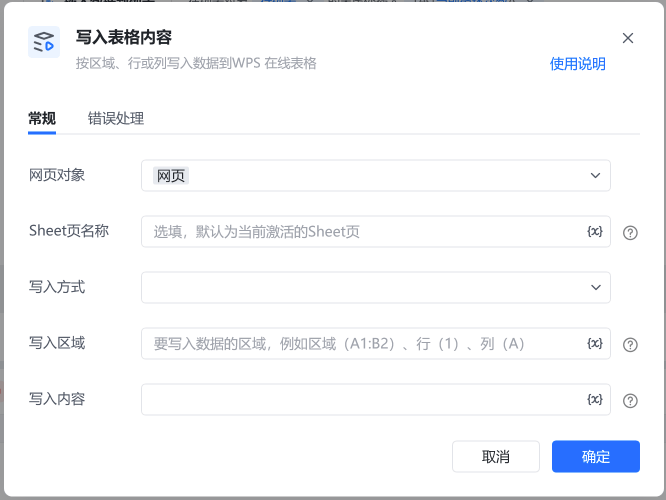Open the 网页对象 dropdown
This screenshot has width=666, height=500.
tap(376, 175)
